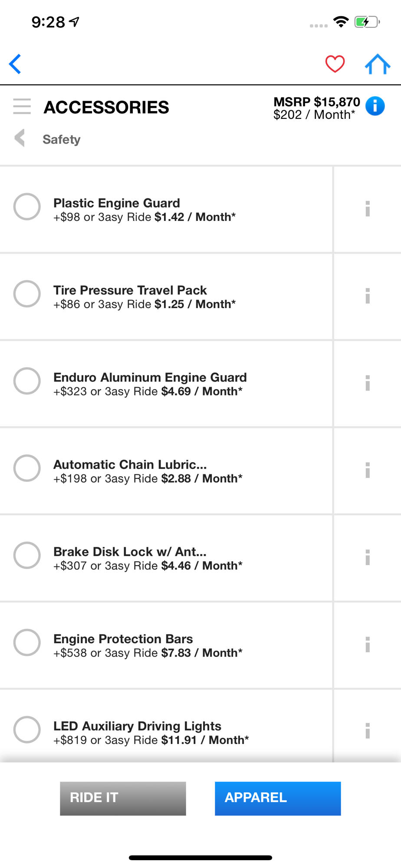Go to home via house icon
Viewport: 401px width, 868px height.
(x=377, y=64)
